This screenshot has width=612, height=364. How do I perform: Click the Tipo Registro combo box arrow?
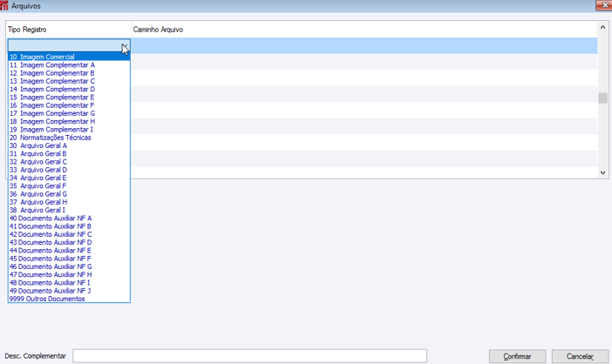click(x=126, y=45)
